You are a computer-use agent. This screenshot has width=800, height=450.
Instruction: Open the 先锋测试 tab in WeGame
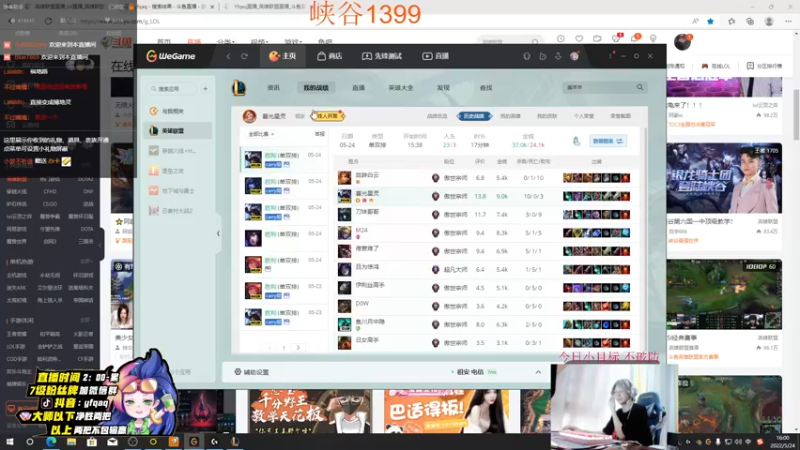click(382, 56)
